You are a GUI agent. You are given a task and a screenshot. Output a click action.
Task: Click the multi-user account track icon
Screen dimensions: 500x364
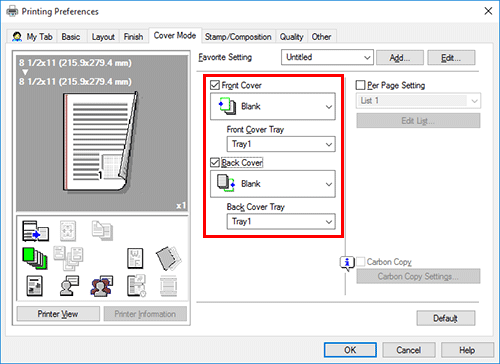(x=102, y=286)
